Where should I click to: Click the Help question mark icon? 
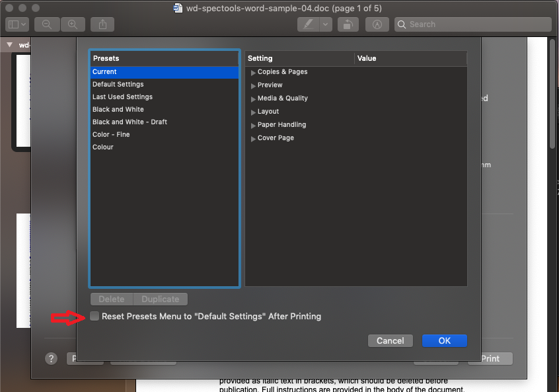pos(52,358)
